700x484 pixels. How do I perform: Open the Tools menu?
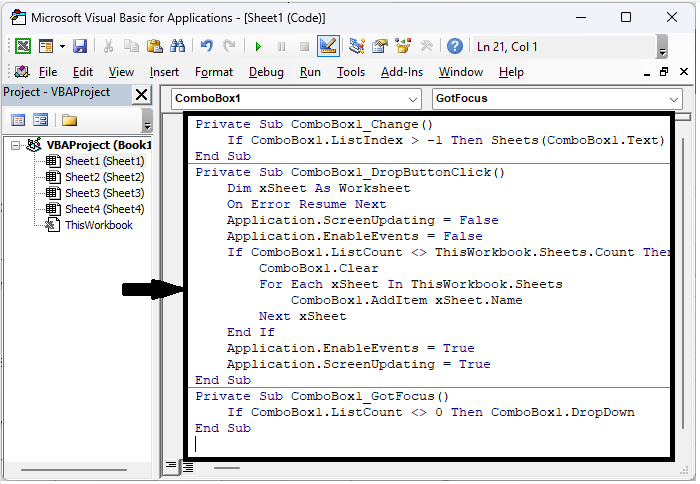click(x=350, y=72)
